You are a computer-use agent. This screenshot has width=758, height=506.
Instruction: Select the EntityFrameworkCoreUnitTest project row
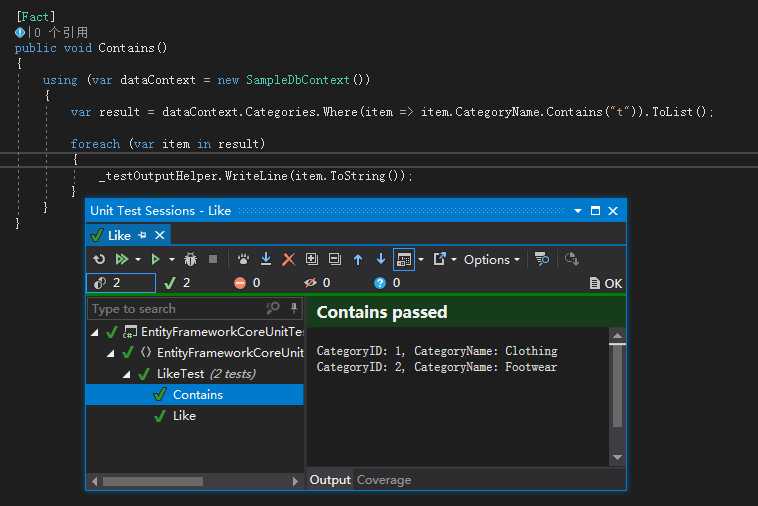point(195,332)
